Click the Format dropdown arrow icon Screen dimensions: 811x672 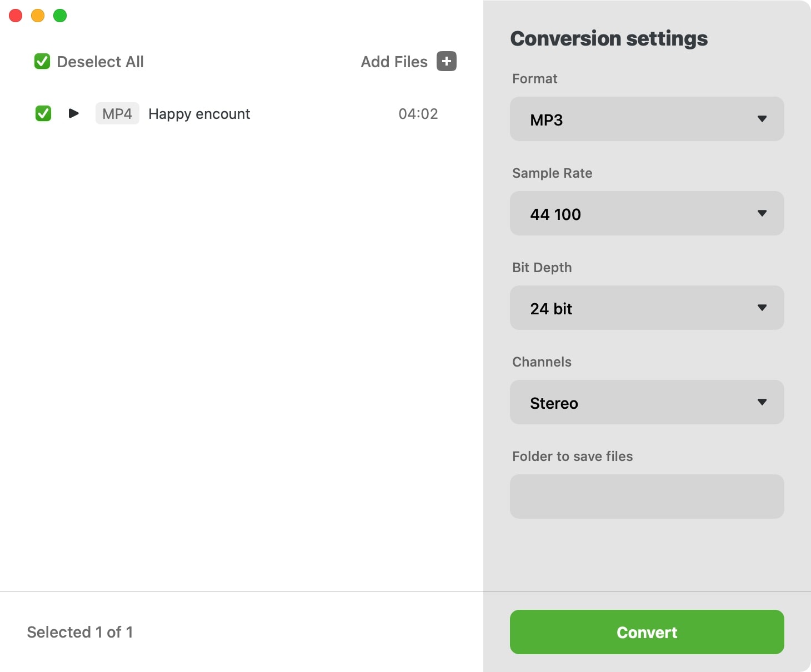point(762,119)
